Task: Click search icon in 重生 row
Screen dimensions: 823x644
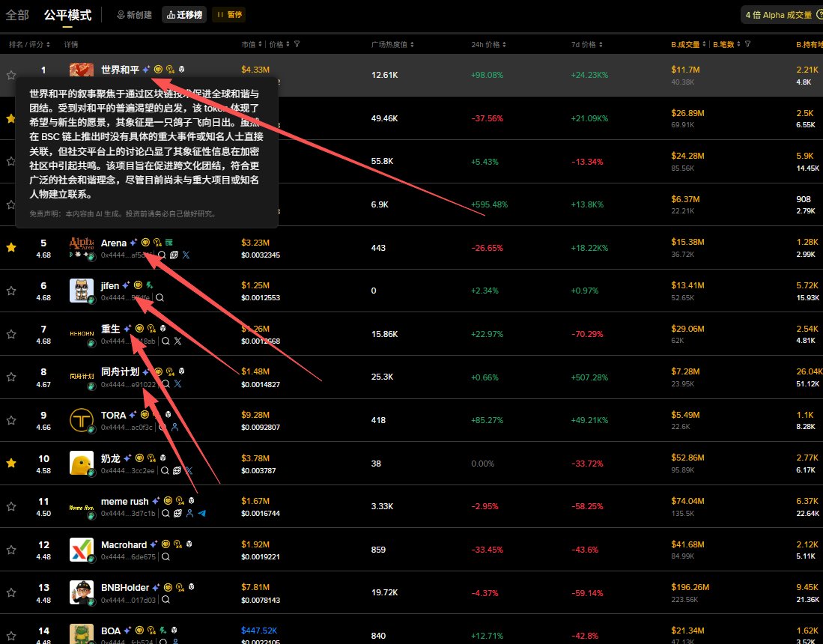Action: (x=165, y=341)
